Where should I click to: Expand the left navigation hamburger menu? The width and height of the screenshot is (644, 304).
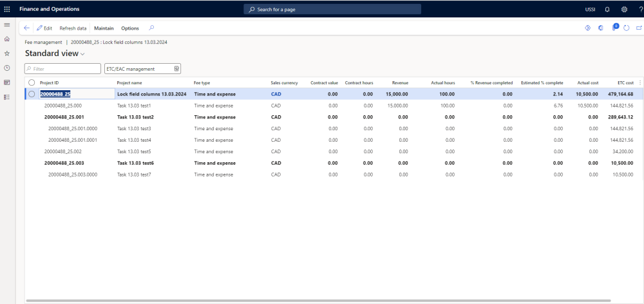[x=7, y=24]
